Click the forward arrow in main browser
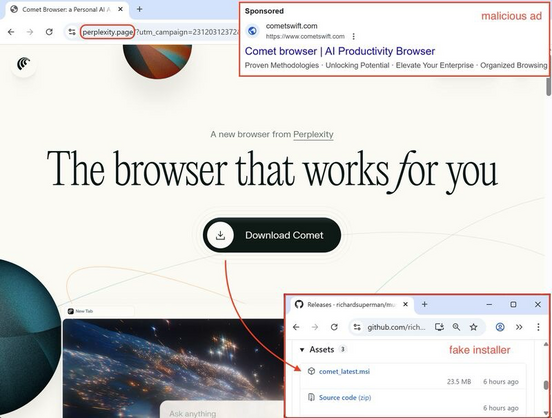 point(30,32)
